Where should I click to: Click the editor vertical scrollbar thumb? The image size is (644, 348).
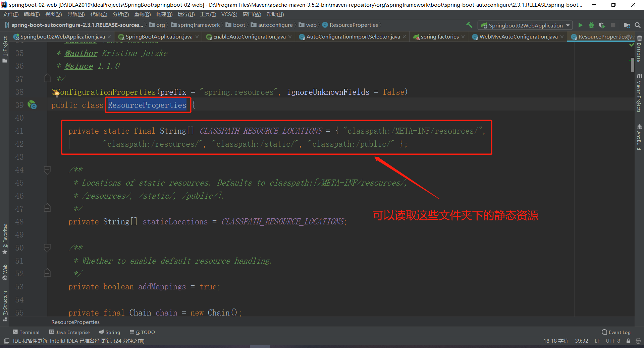tap(632, 65)
